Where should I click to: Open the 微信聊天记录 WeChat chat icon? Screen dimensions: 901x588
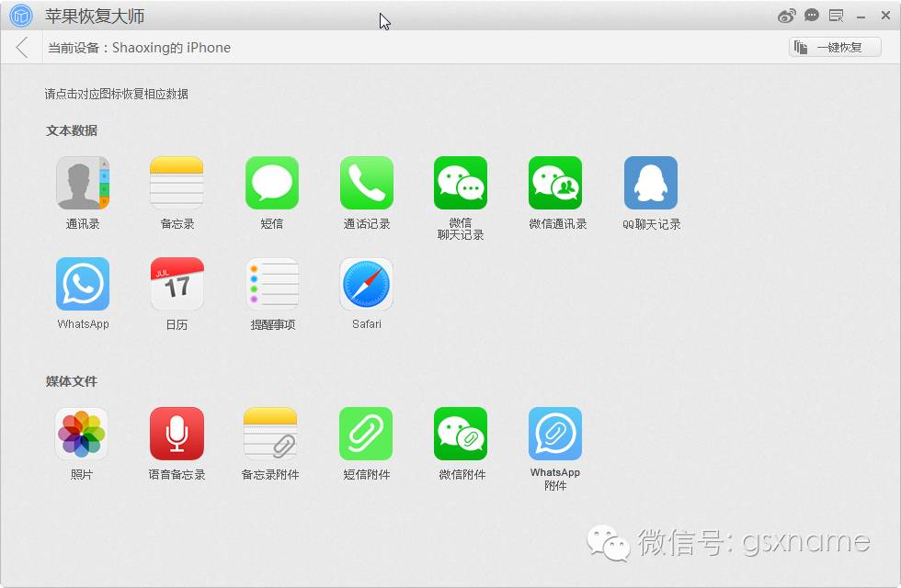pyautogui.click(x=461, y=183)
